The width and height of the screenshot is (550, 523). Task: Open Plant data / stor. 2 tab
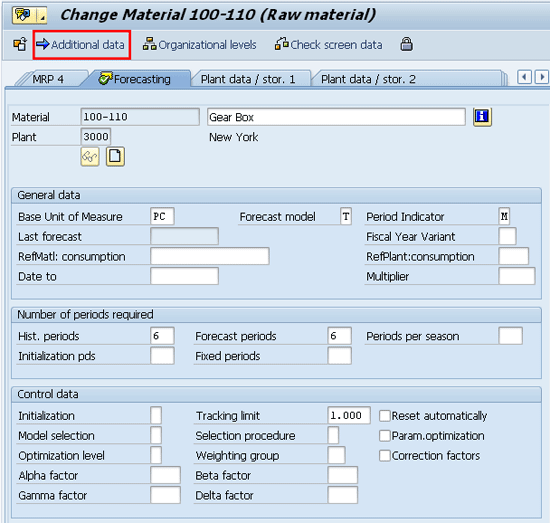[x=368, y=79]
